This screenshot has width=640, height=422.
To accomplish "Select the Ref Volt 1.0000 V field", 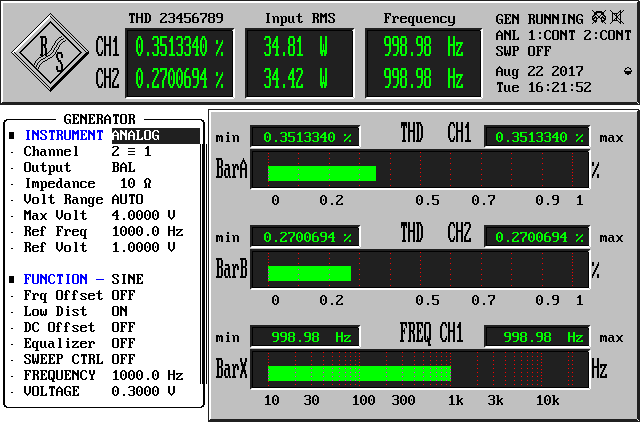I will click(x=143, y=247).
